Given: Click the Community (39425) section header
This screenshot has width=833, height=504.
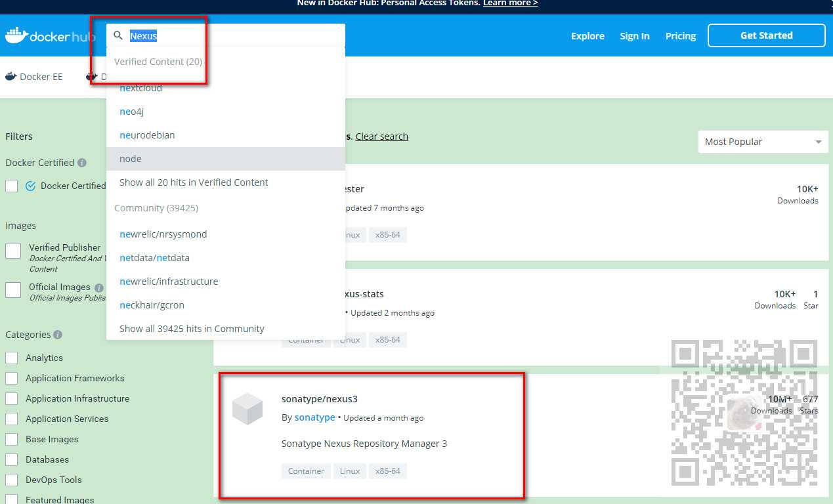Looking at the screenshot, I should click(x=156, y=208).
